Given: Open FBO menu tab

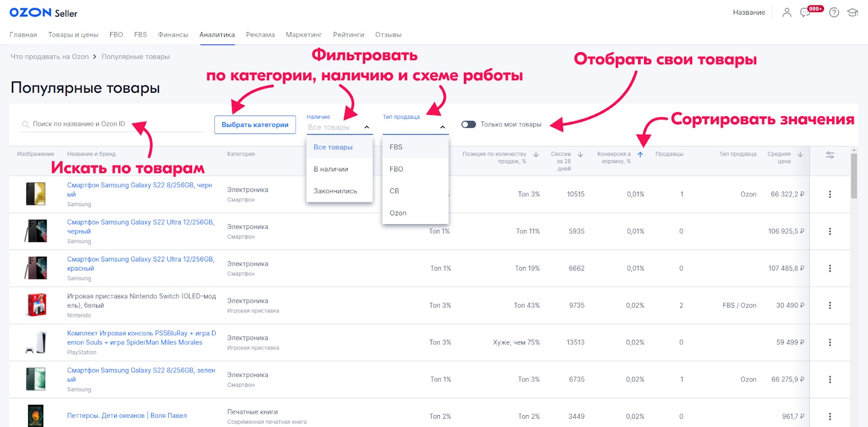Looking at the screenshot, I should [116, 35].
